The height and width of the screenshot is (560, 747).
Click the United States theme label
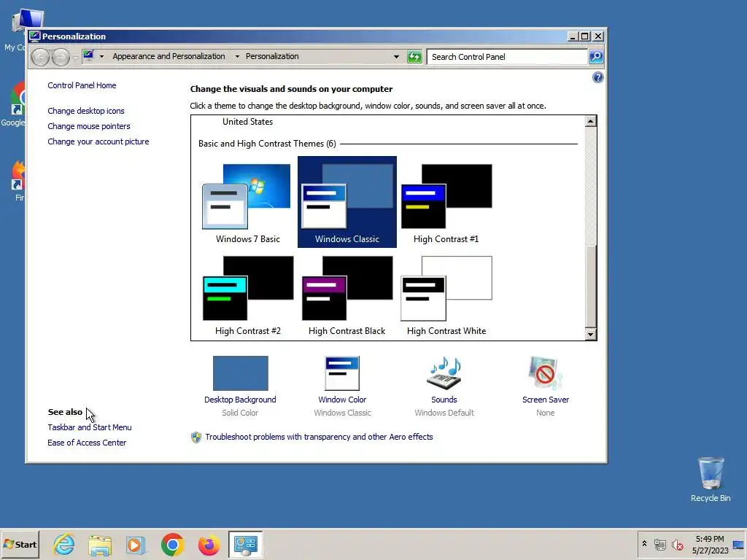click(247, 122)
